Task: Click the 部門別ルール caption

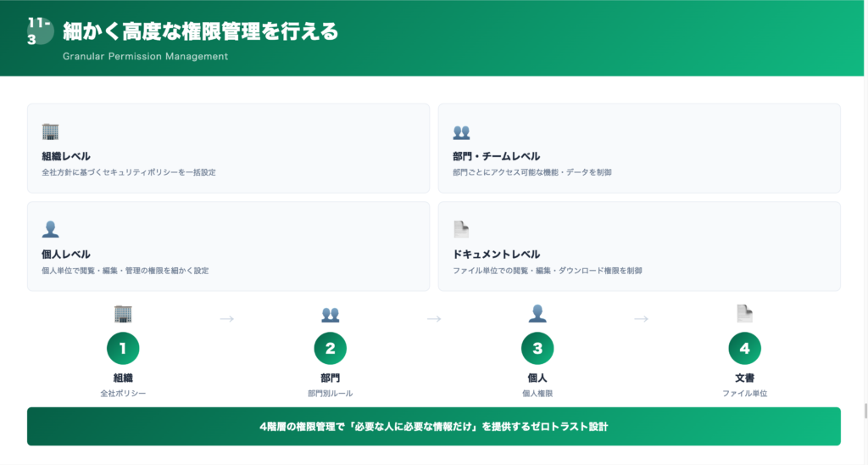Action: click(x=331, y=394)
